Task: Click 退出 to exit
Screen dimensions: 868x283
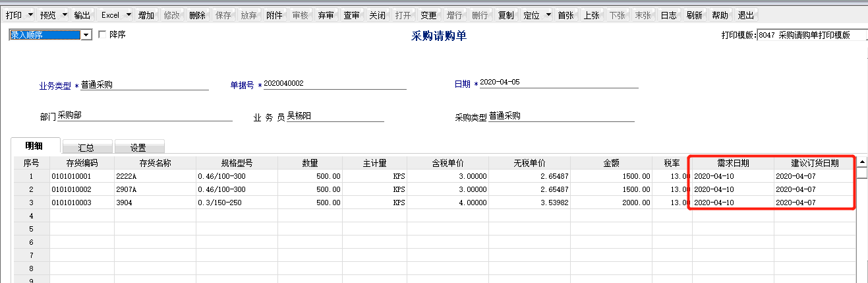Action: [746, 15]
